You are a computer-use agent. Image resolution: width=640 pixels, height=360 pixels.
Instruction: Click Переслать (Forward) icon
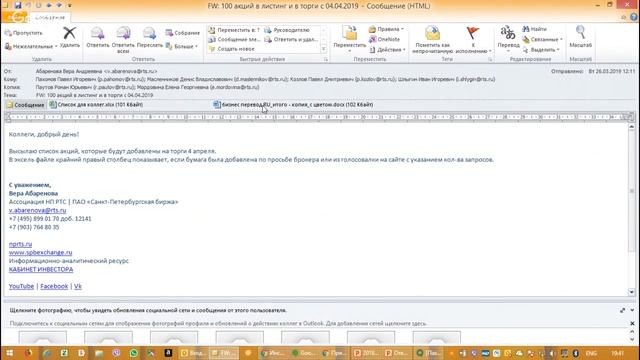[149, 33]
